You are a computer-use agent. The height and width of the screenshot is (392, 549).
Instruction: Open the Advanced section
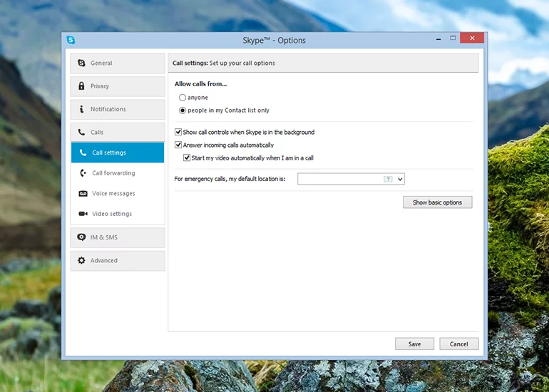click(x=118, y=260)
